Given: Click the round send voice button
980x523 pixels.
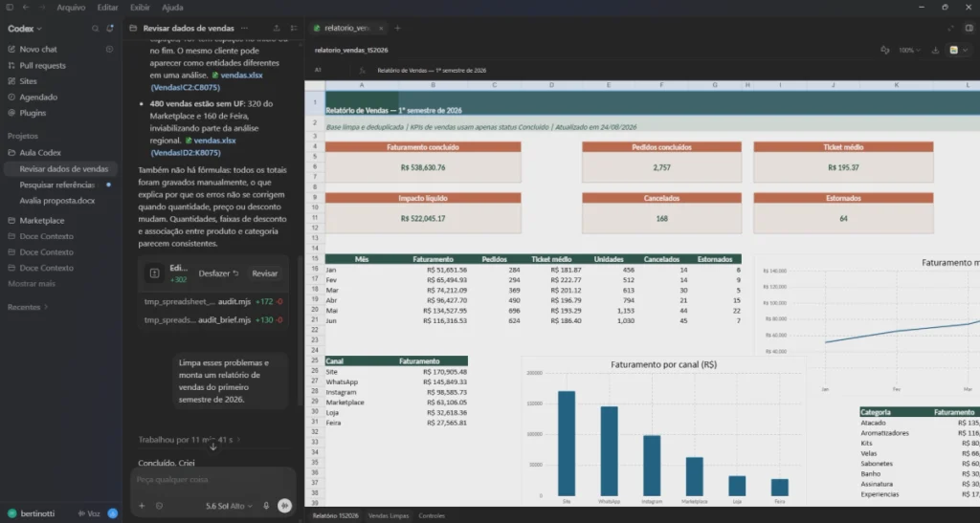Looking at the screenshot, I should tap(284, 506).
